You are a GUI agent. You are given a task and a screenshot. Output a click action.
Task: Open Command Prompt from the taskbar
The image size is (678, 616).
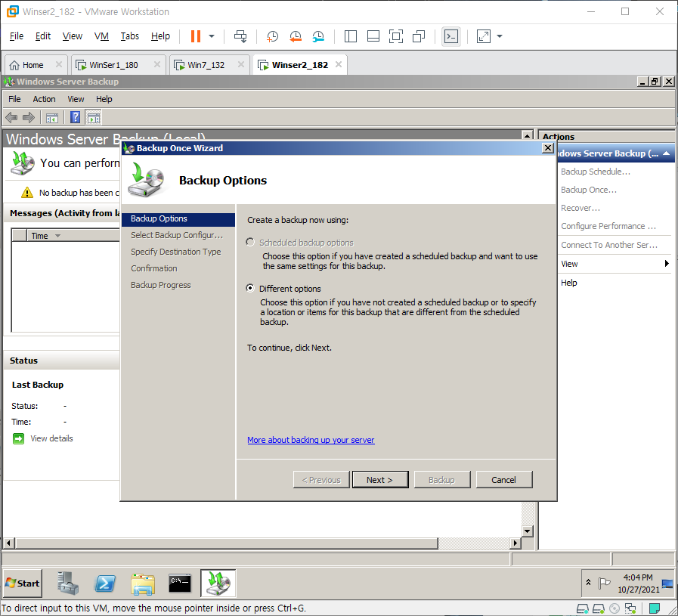pyautogui.click(x=180, y=583)
